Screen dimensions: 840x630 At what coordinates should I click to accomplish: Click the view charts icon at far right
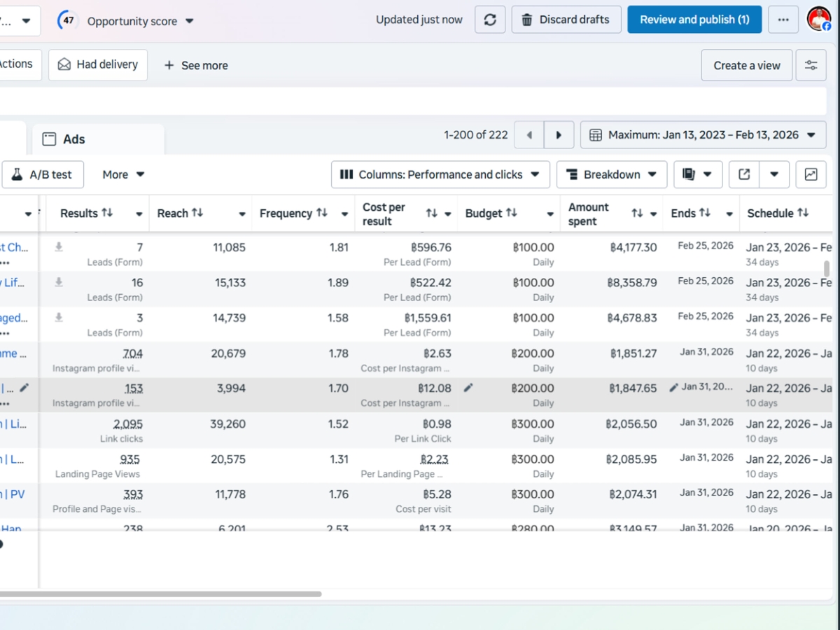click(811, 174)
